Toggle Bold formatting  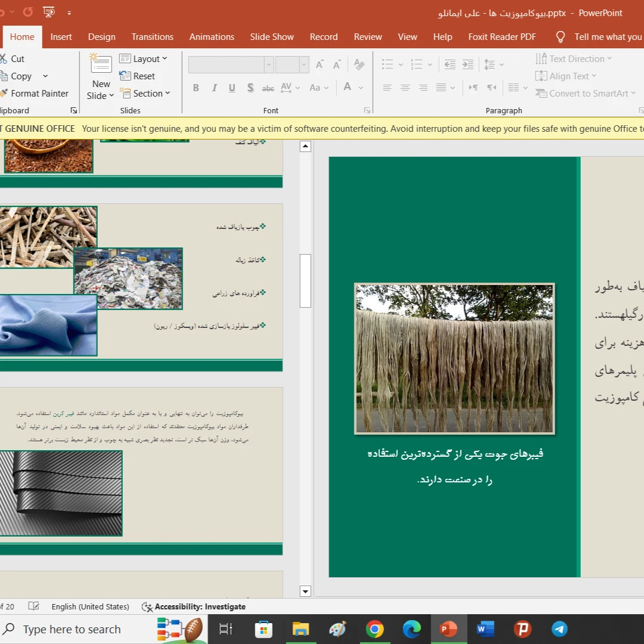(196, 88)
